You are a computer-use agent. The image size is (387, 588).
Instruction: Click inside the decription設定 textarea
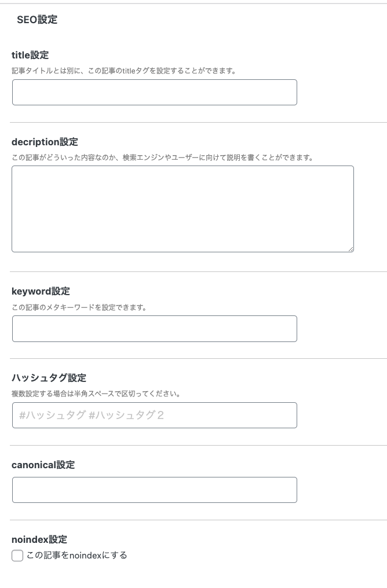pyautogui.click(x=182, y=208)
